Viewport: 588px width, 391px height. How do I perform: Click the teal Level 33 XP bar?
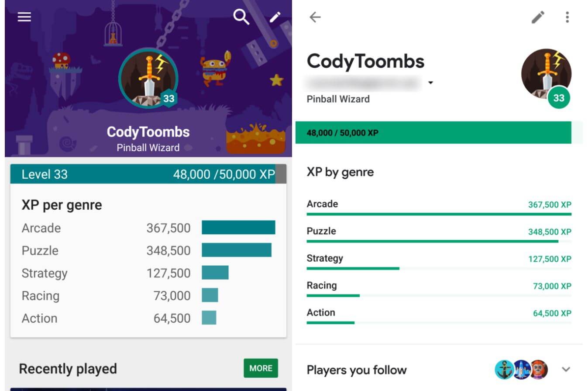pyautogui.click(x=148, y=174)
